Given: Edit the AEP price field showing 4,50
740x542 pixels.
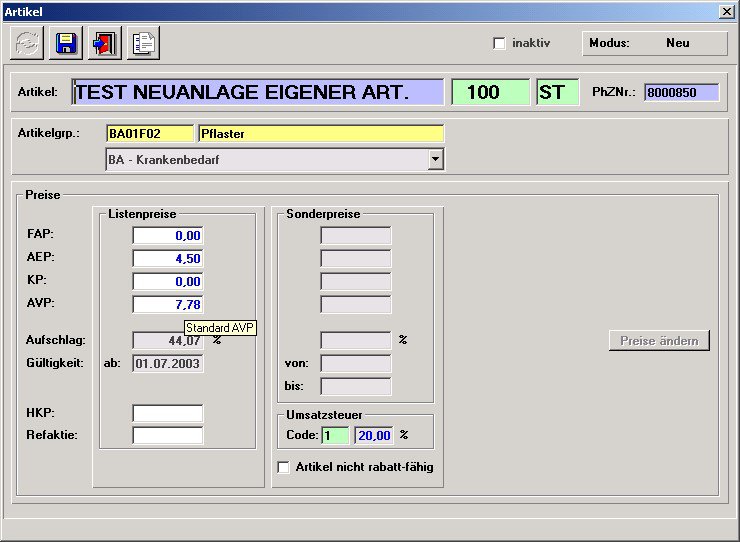Looking at the screenshot, I should 168,258.
